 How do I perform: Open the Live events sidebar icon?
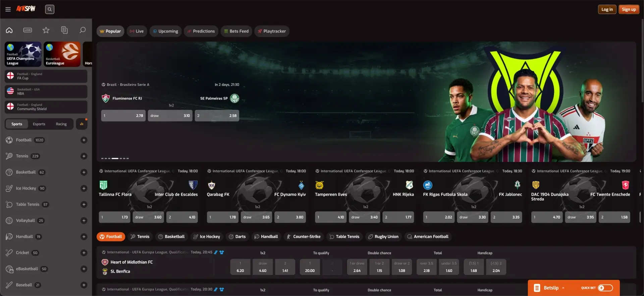tap(28, 30)
